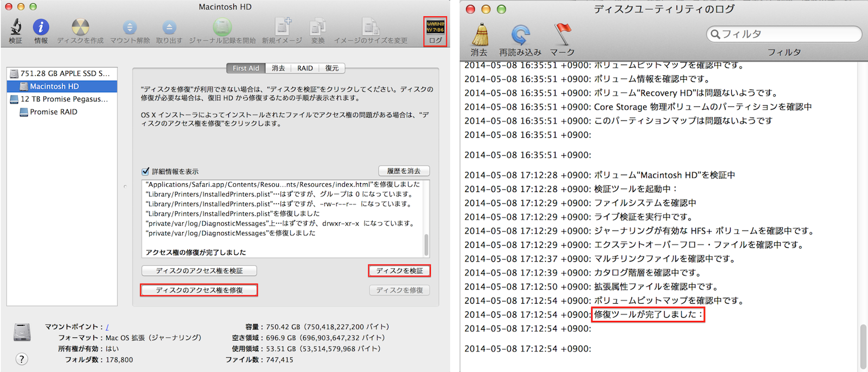
Task: Click the log line 検証ツールを起動中
Action: coord(636,189)
